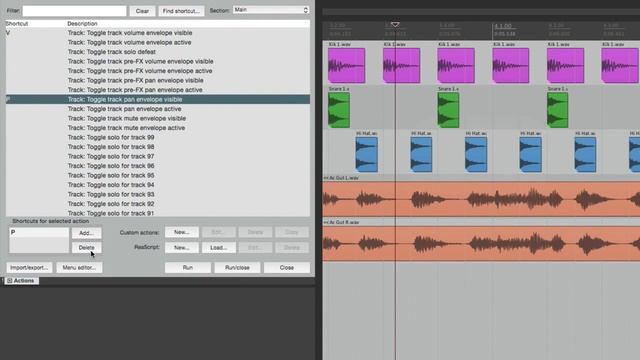This screenshot has width=640, height=360.
Task: Click Add shortcut button
Action: [87, 233]
